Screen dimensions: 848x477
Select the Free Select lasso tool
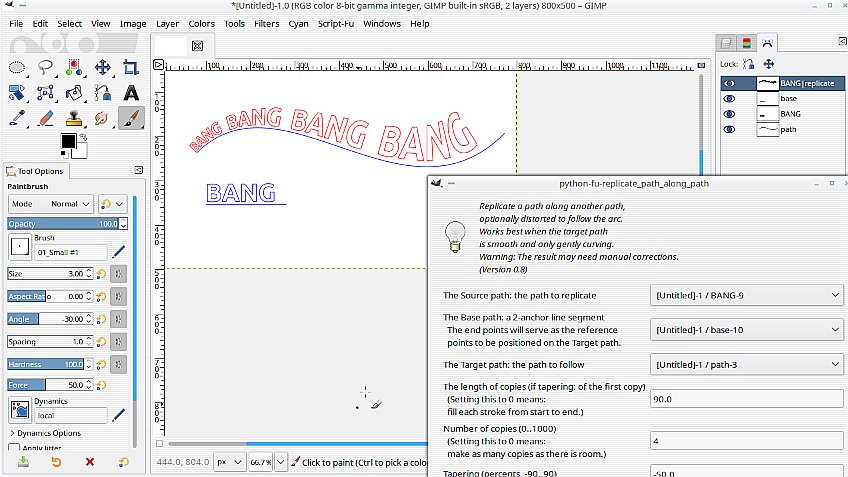(x=45, y=68)
